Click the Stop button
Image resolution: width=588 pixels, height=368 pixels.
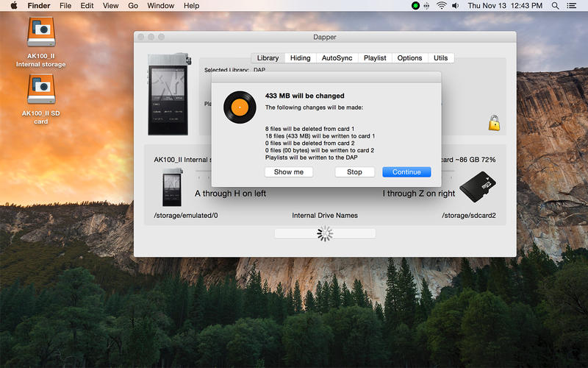coord(354,172)
